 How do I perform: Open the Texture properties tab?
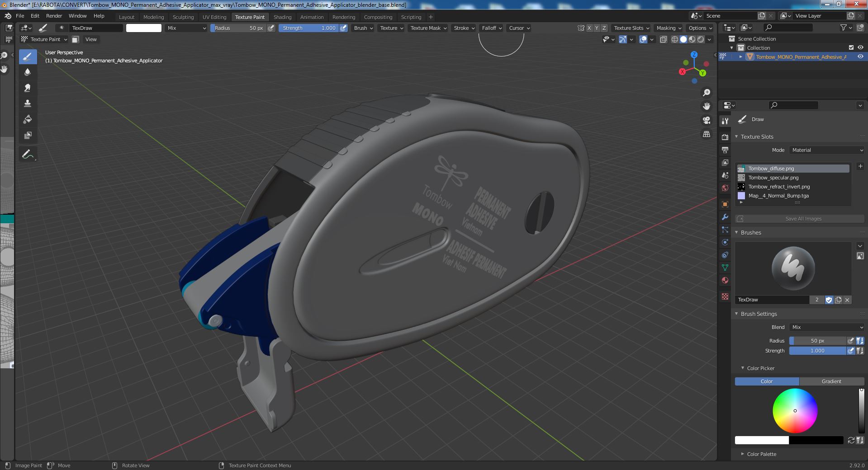click(725, 296)
